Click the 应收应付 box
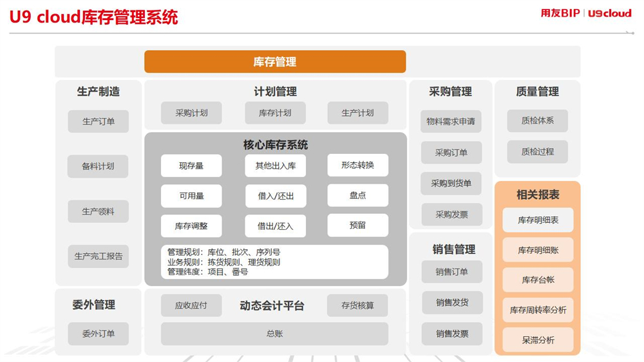The image size is (644, 362). (x=191, y=305)
